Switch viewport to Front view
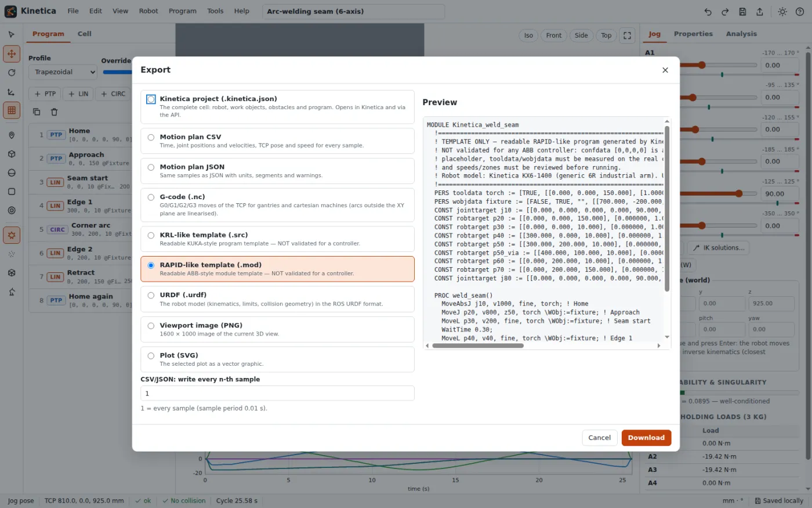The width and height of the screenshot is (812, 508). pos(553,35)
